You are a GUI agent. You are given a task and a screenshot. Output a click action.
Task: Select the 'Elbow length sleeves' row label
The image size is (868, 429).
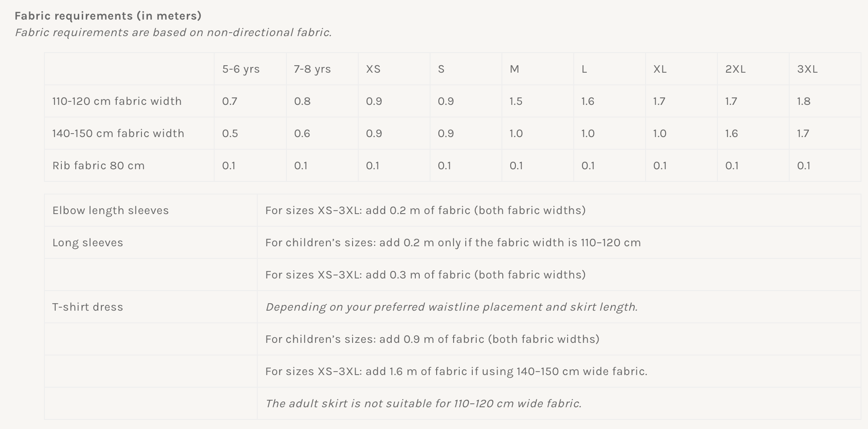[111, 211]
